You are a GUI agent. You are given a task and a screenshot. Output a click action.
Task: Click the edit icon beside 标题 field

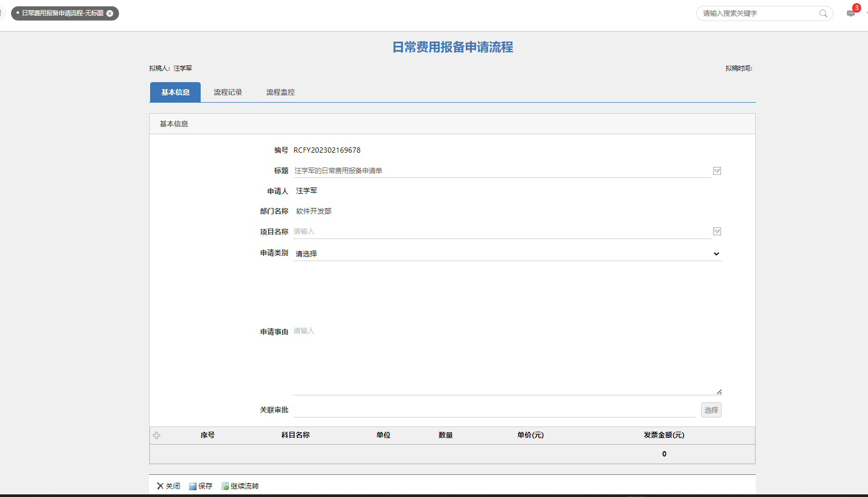(717, 171)
